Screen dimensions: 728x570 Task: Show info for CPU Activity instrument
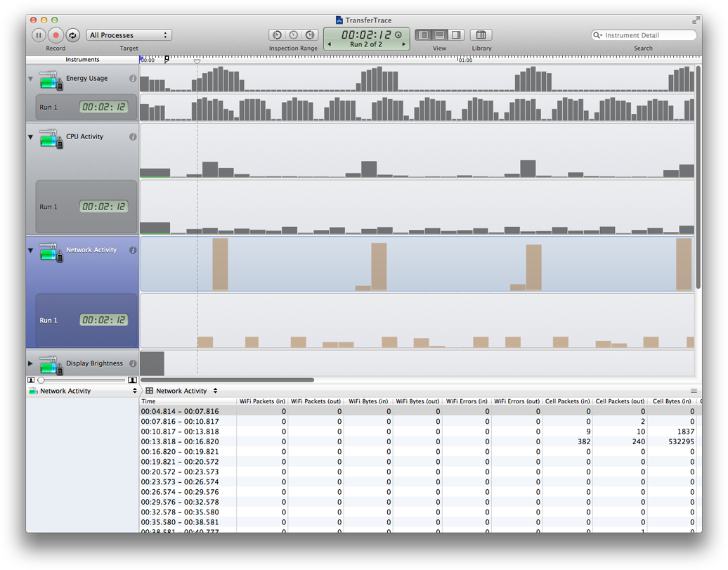coord(133,137)
